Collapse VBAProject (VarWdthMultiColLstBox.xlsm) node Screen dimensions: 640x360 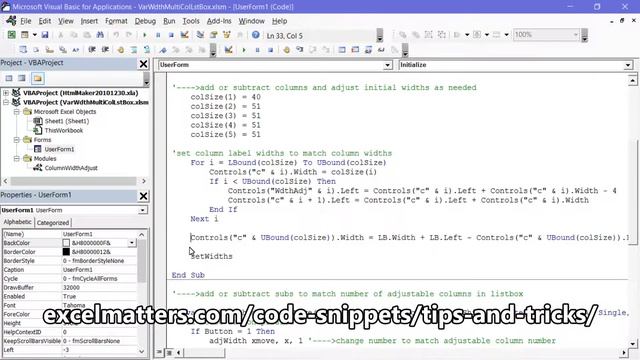[x=6, y=102]
